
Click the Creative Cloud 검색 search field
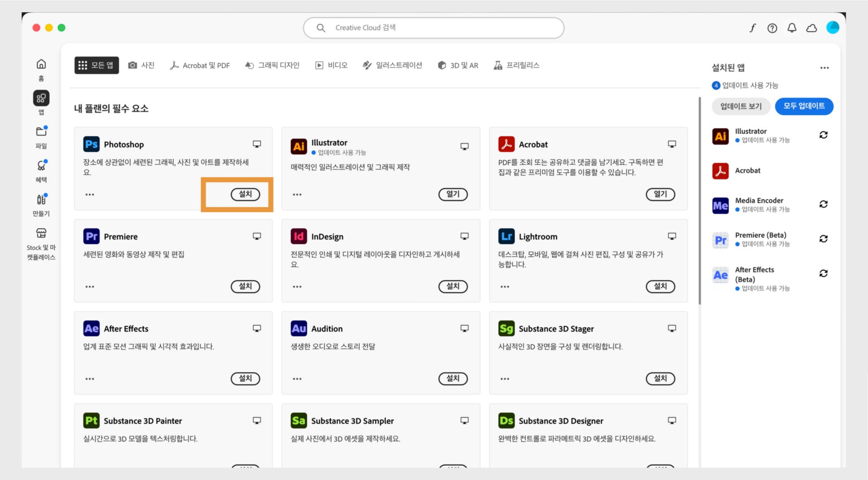point(434,28)
